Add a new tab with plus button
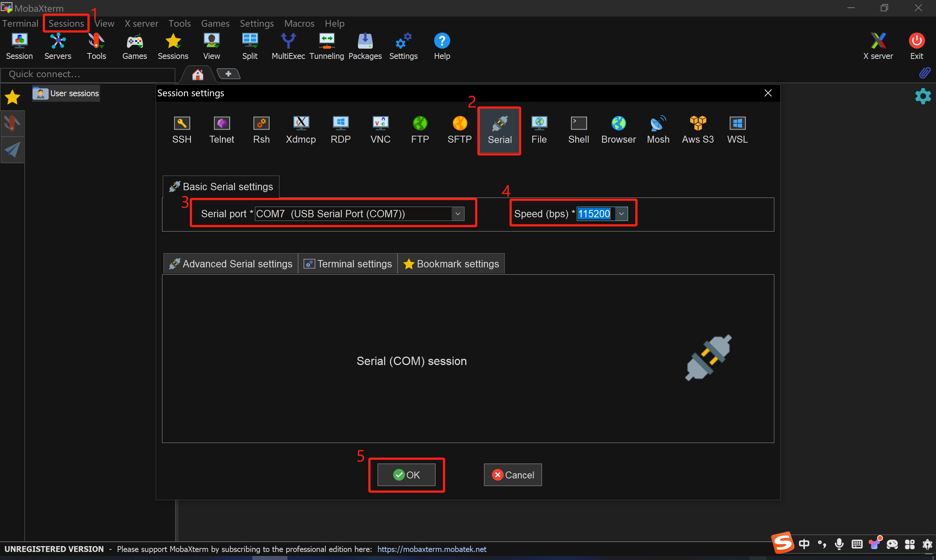 (229, 74)
